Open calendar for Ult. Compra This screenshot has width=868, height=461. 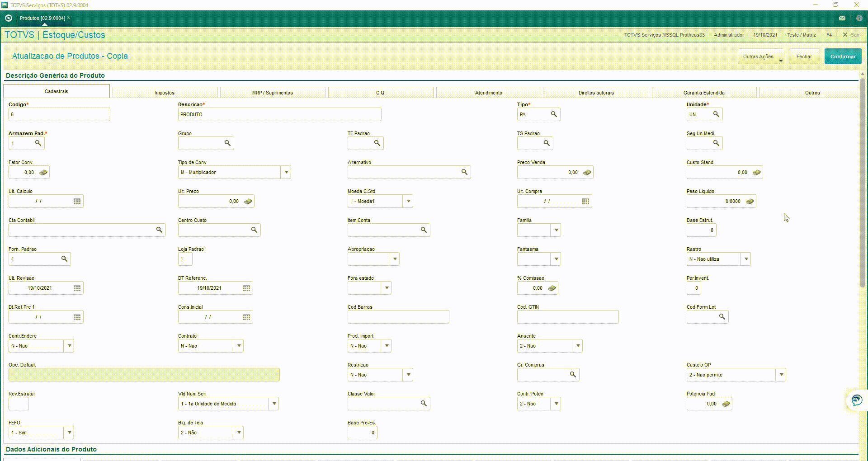tap(586, 201)
